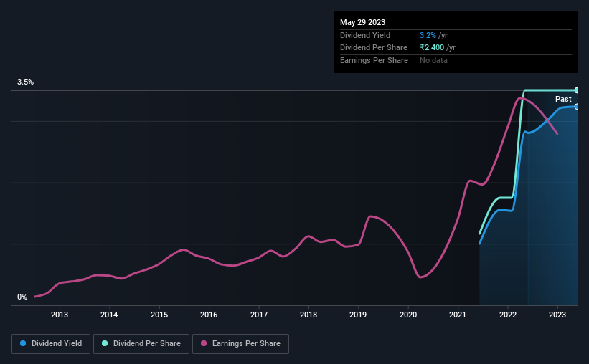Click the blue Dividend Yield legend dot
Viewport: 589px width, 364px height.
coord(24,344)
